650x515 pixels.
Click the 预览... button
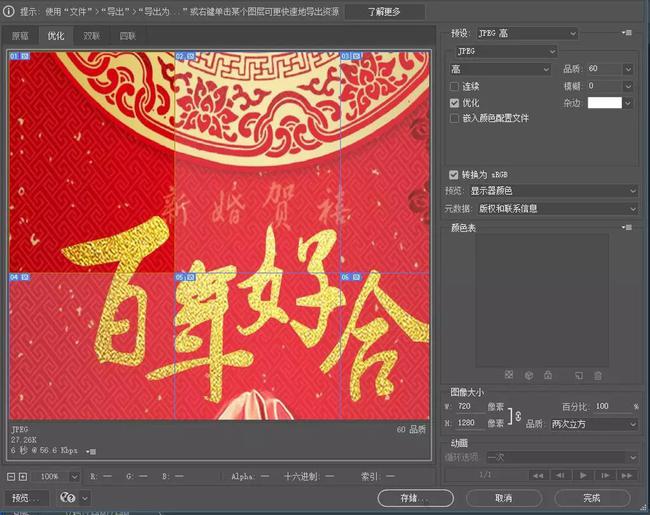tap(26, 498)
